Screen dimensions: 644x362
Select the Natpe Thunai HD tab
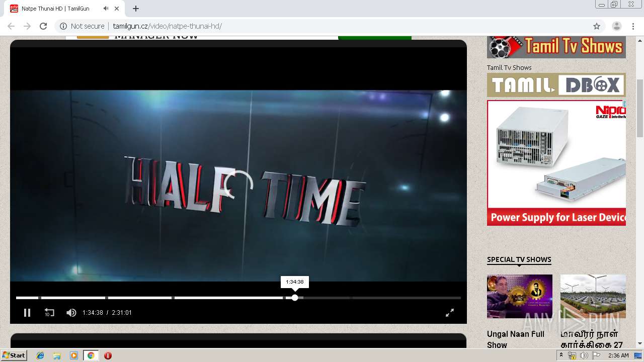pos(64,9)
